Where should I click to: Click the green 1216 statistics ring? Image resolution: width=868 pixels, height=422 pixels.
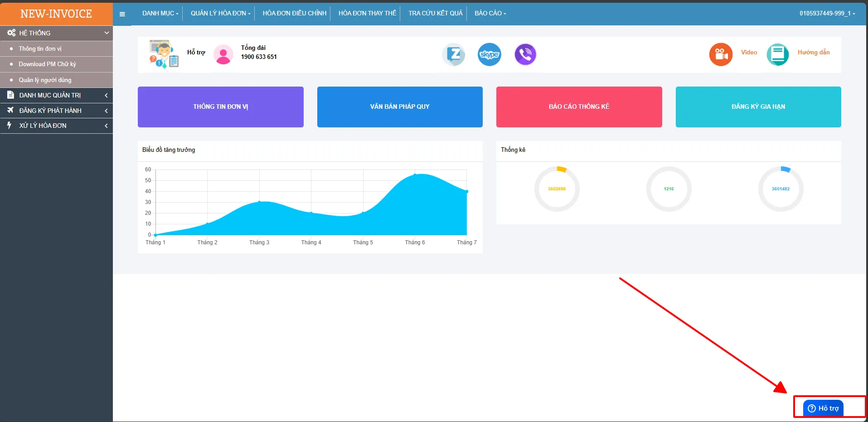pos(669,189)
